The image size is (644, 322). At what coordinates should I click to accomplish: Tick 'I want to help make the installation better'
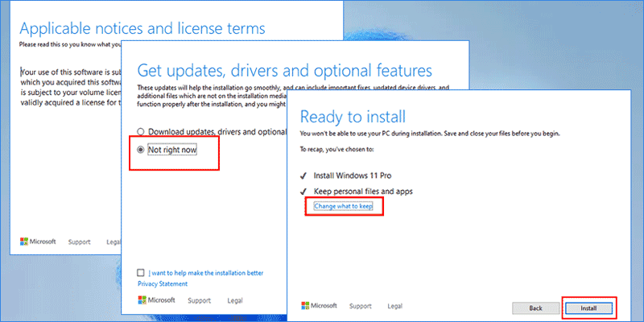pos(141,273)
